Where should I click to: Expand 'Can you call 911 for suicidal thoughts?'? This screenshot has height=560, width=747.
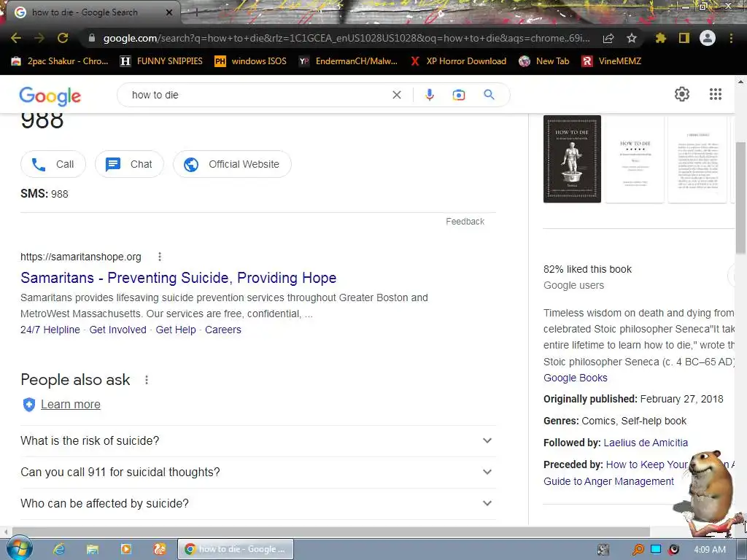258,472
